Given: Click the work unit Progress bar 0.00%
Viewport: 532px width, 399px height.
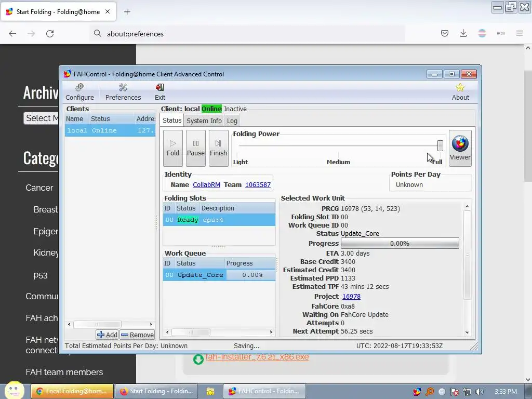Looking at the screenshot, I should tap(400, 243).
